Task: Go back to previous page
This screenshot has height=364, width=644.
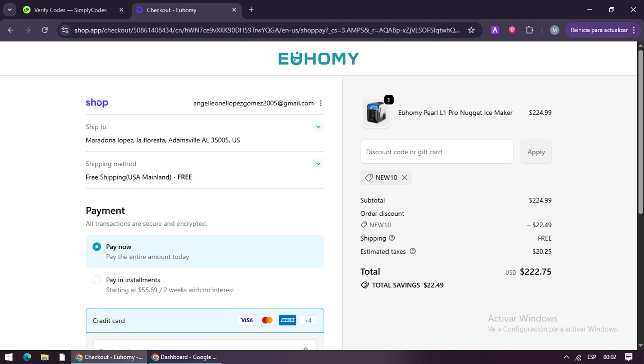Action: click(11, 30)
